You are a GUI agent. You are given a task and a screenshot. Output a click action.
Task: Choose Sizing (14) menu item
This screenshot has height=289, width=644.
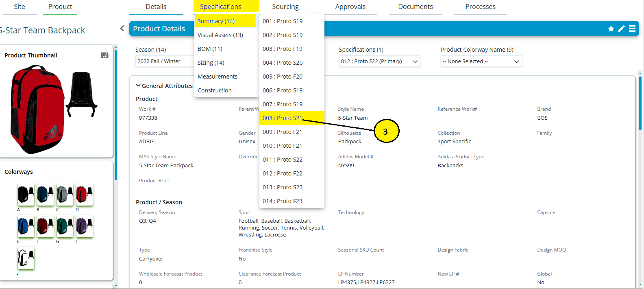click(226, 63)
